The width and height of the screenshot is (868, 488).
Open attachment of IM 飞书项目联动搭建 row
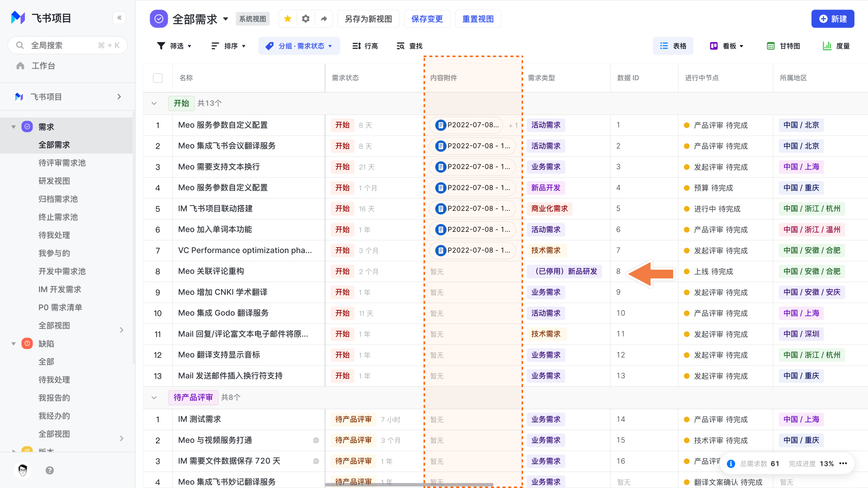[472, 209]
